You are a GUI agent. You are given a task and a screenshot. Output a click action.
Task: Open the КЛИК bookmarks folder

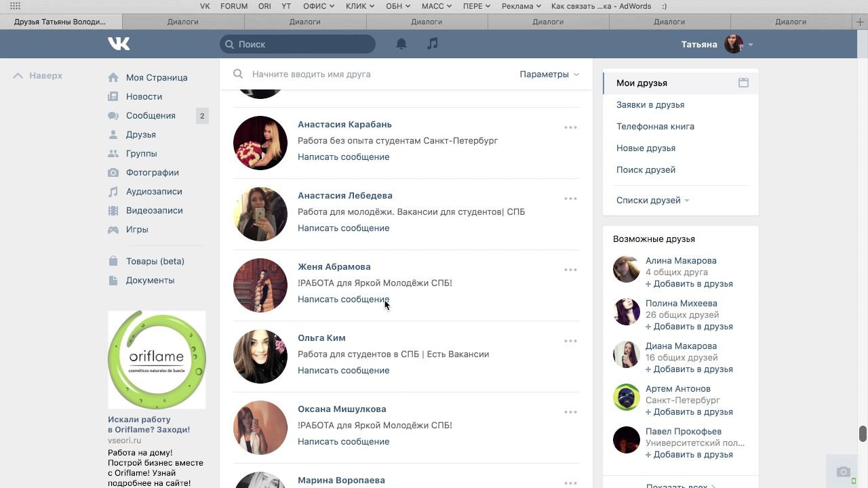(x=359, y=6)
